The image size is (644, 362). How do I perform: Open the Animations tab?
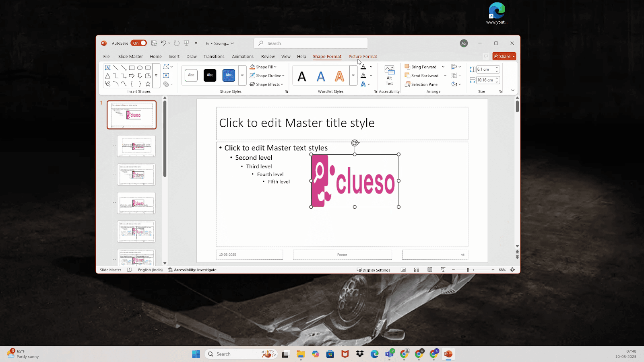(243, 56)
